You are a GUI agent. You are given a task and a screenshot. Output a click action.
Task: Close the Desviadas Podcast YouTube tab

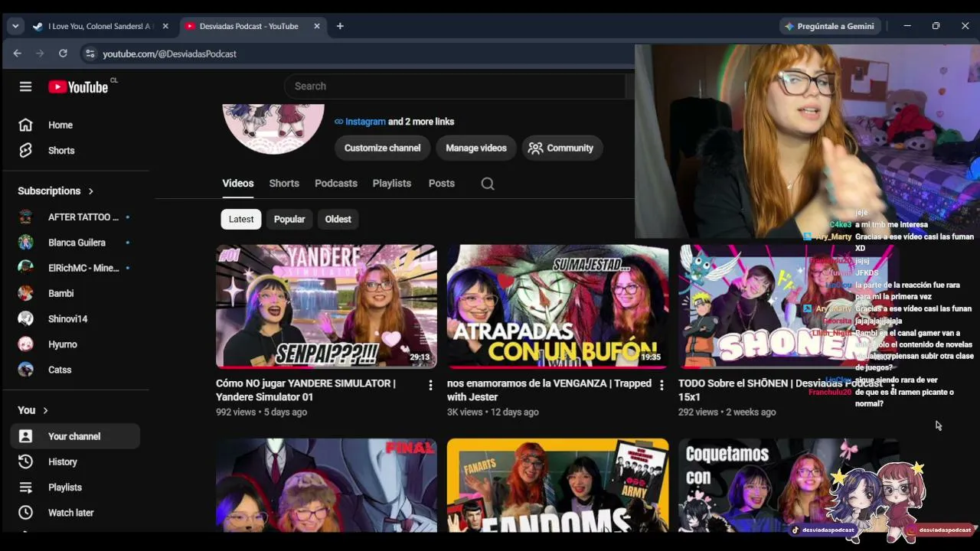coord(317,26)
